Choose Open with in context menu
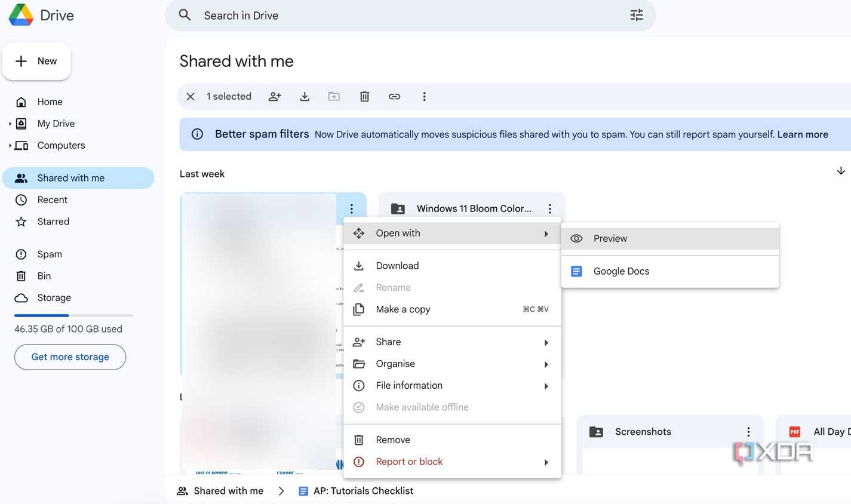 click(452, 233)
